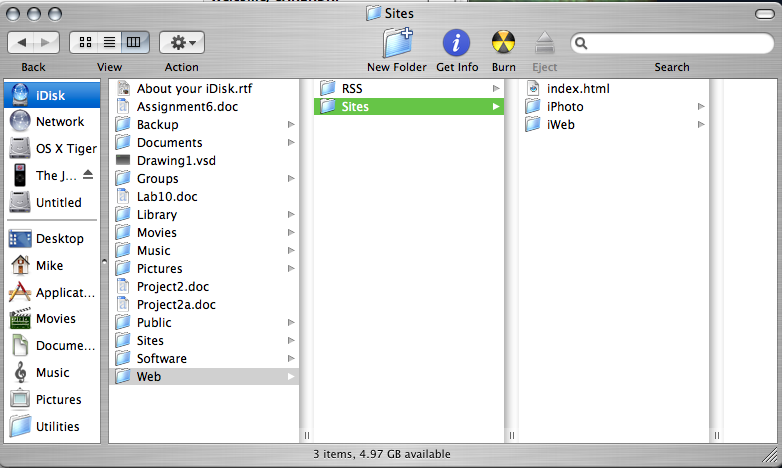Click the sidebar divider handle dot
This screenshot has width=782, height=468.
point(104,261)
